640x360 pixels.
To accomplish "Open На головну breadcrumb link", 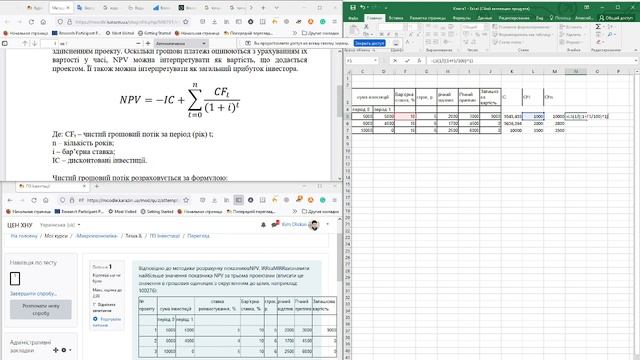I will (x=24, y=236).
